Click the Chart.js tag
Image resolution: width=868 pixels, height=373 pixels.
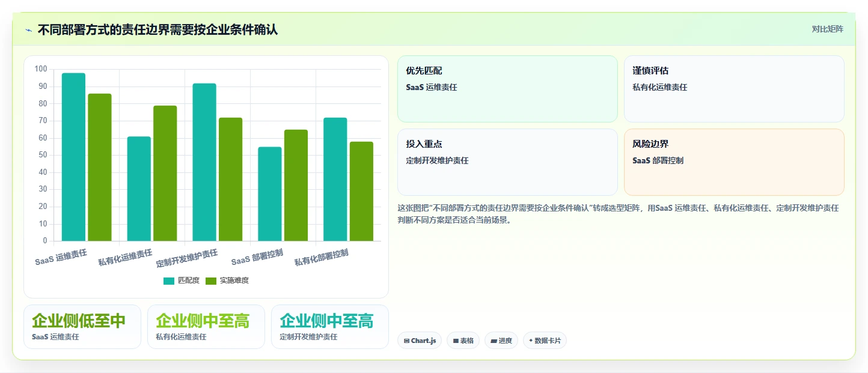[x=420, y=341]
